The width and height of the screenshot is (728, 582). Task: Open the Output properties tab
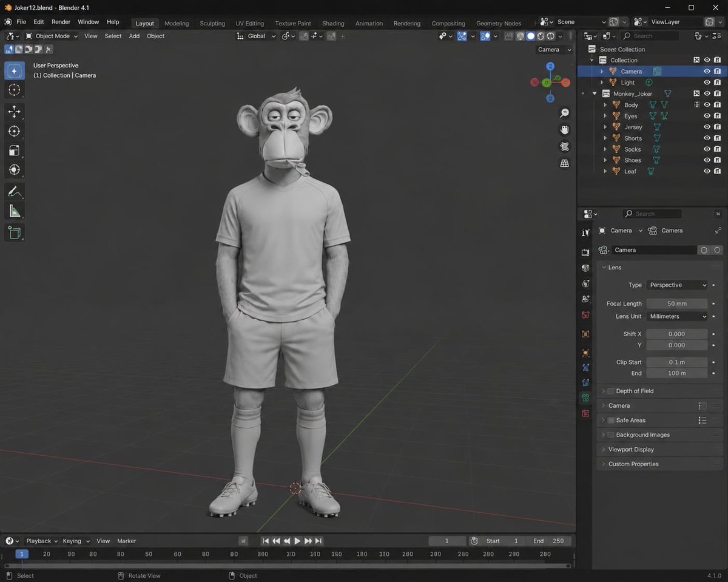tap(585, 268)
